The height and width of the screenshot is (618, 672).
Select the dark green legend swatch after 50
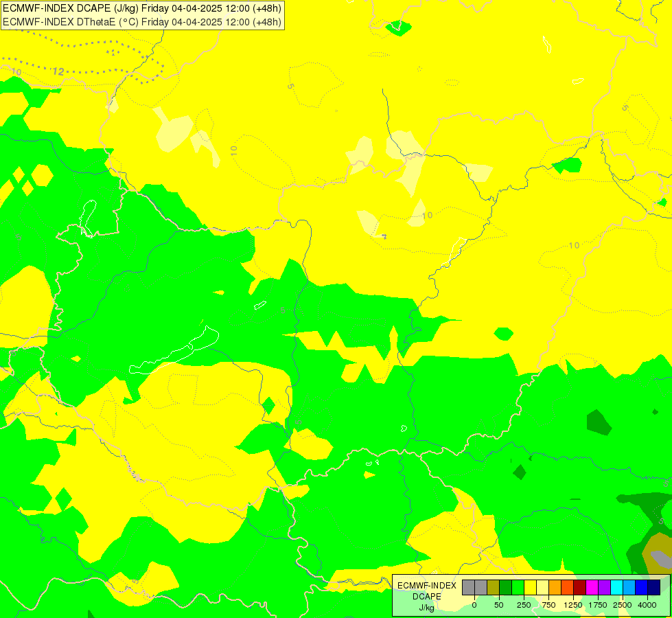(505, 588)
